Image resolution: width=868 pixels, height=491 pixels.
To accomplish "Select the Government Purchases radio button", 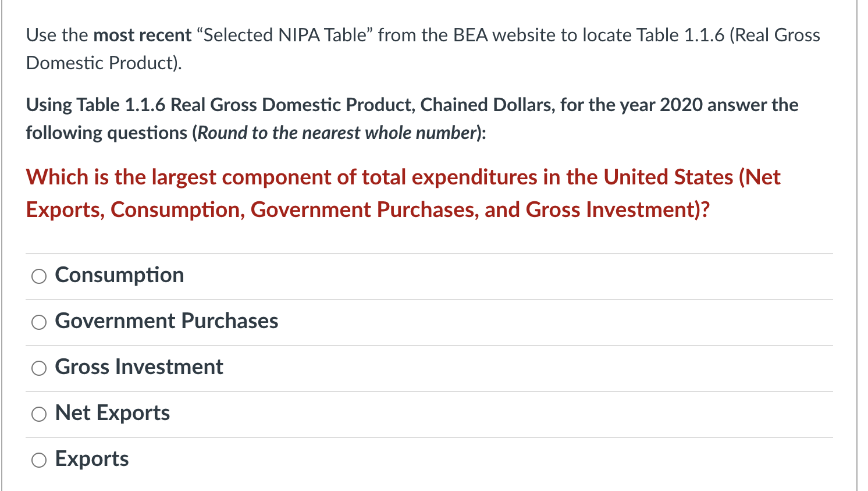I will (39, 322).
